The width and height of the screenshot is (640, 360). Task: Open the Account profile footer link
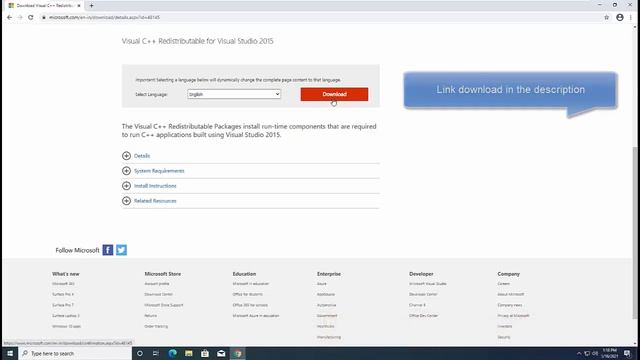157,284
